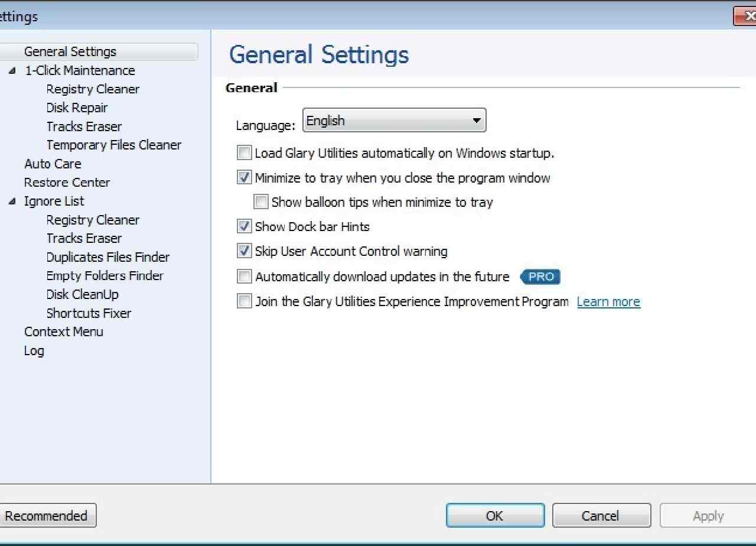The height and width of the screenshot is (546, 756).
Task: Go to Auto Care settings
Action: [x=53, y=164]
